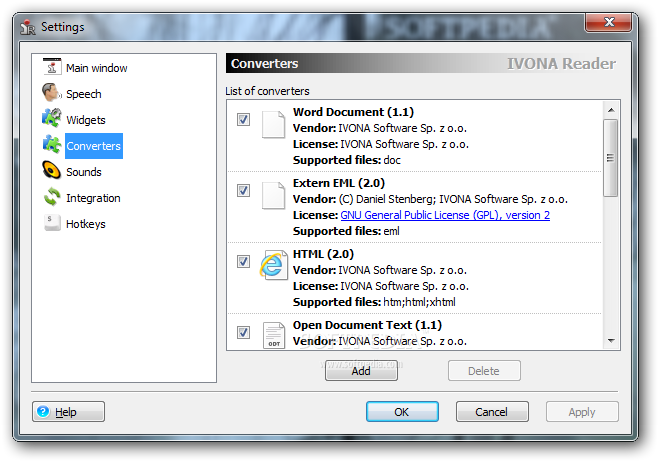Click the 'Supported files: eml' line

(x=346, y=231)
